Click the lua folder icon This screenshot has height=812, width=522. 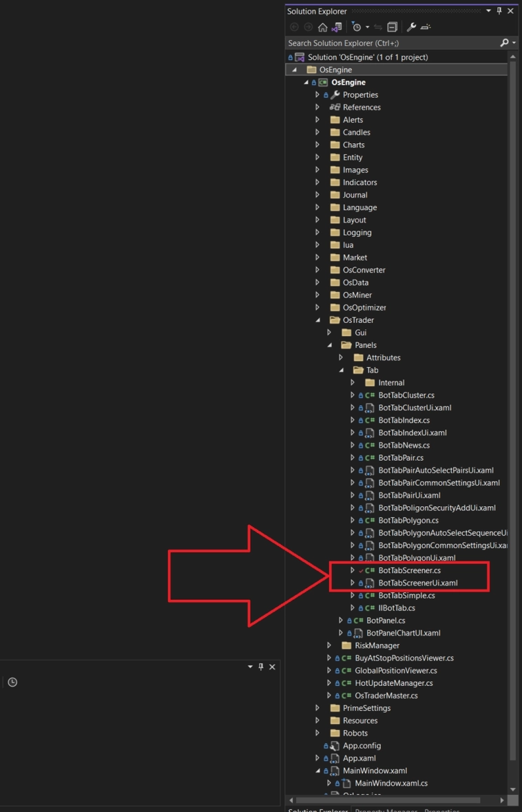pos(335,245)
